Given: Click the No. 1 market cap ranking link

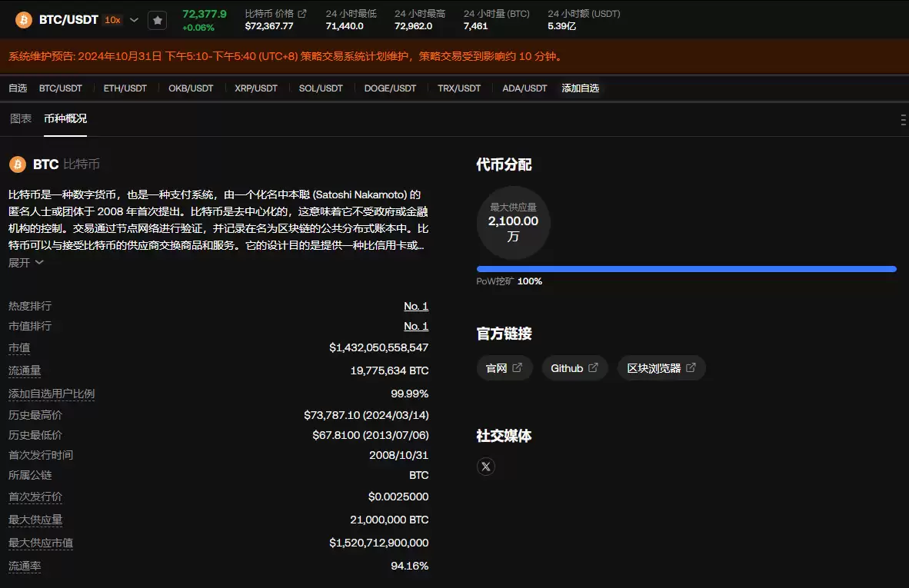Looking at the screenshot, I should point(416,326).
